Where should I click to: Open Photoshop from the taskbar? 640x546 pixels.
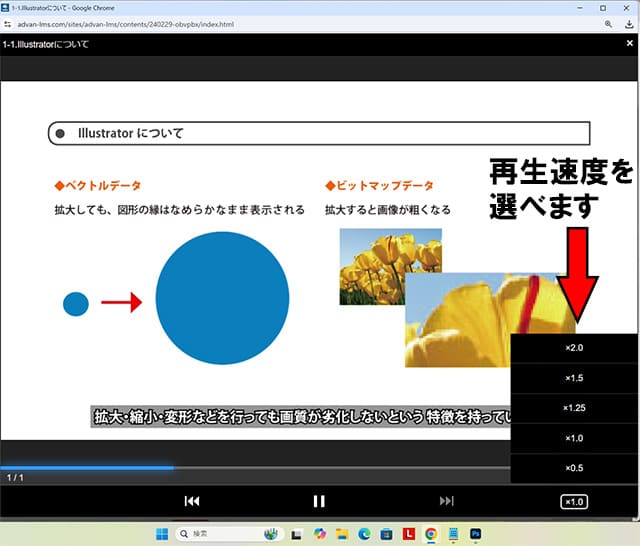(x=476, y=534)
